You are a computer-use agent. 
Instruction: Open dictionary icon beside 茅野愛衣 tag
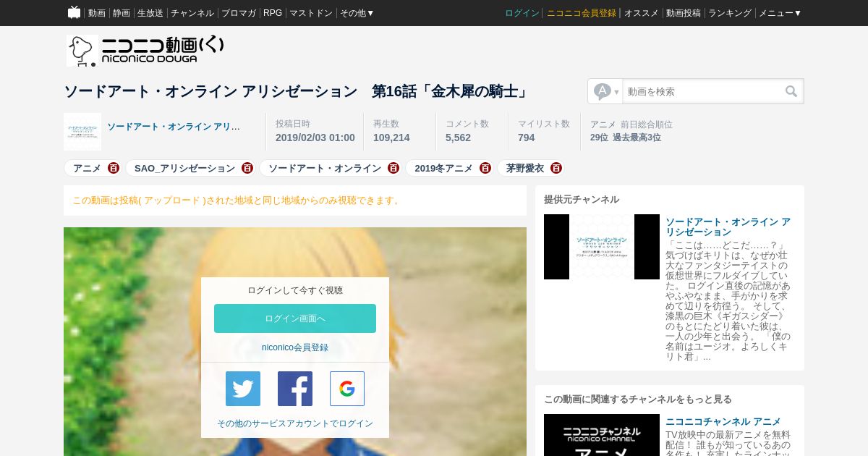[x=556, y=168]
